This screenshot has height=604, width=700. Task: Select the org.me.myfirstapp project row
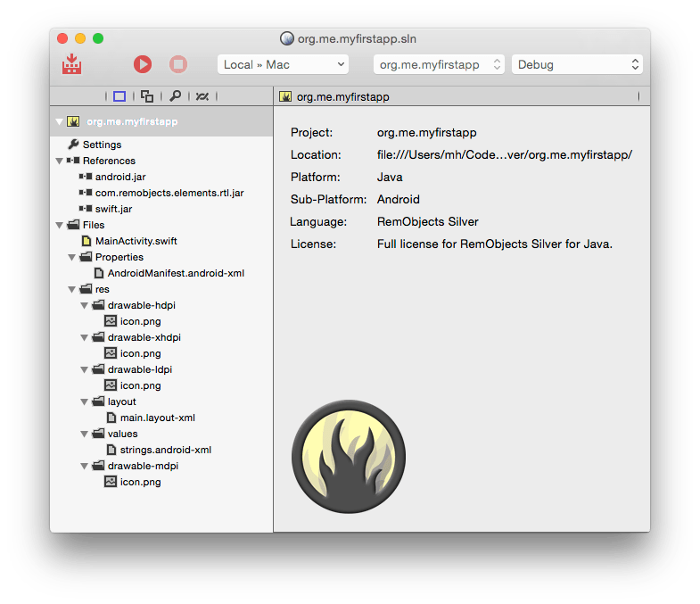tap(161, 121)
